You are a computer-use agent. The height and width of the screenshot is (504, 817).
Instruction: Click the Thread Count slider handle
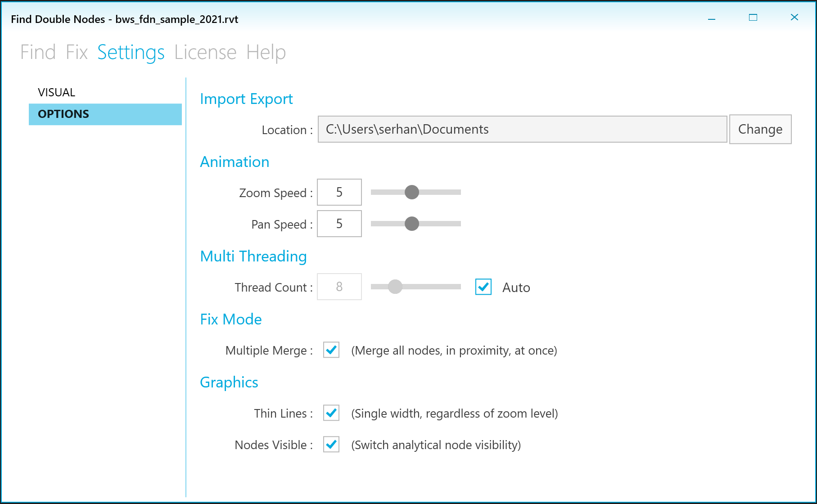pyautogui.click(x=395, y=287)
